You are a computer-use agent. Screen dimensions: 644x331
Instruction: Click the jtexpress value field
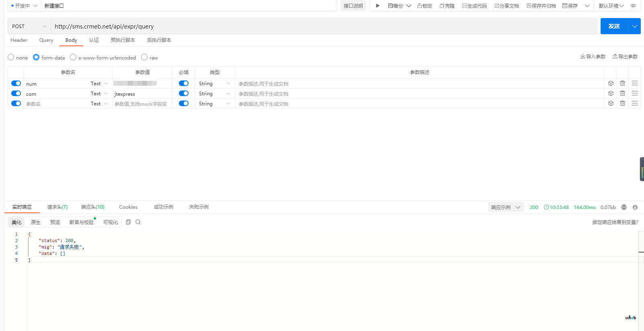point(143,94)
